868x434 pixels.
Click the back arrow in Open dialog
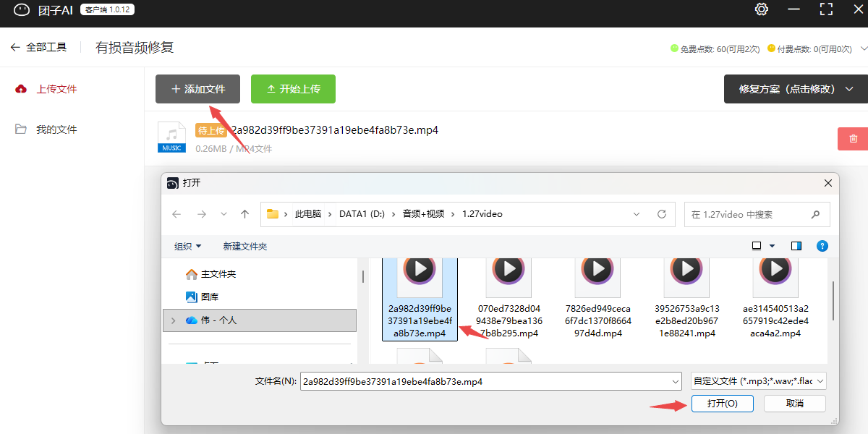(176, 214)
